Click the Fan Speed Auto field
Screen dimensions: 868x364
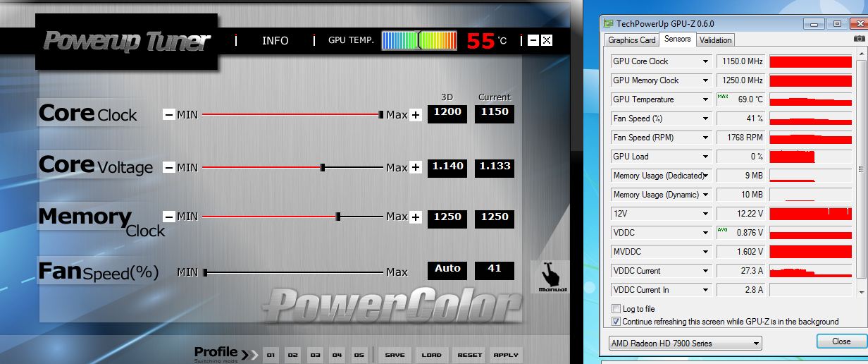point(447,269)
